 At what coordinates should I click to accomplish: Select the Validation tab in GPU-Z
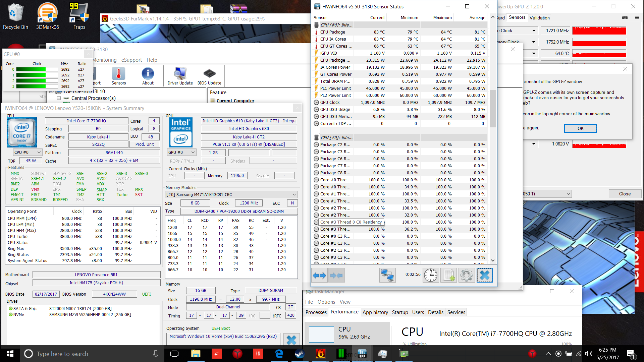tap(539, 18)
